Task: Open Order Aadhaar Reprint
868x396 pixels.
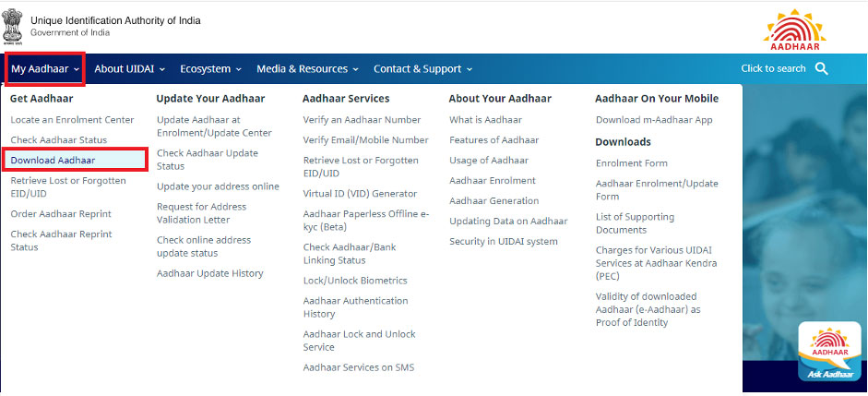Action: (x=61, y=214)
